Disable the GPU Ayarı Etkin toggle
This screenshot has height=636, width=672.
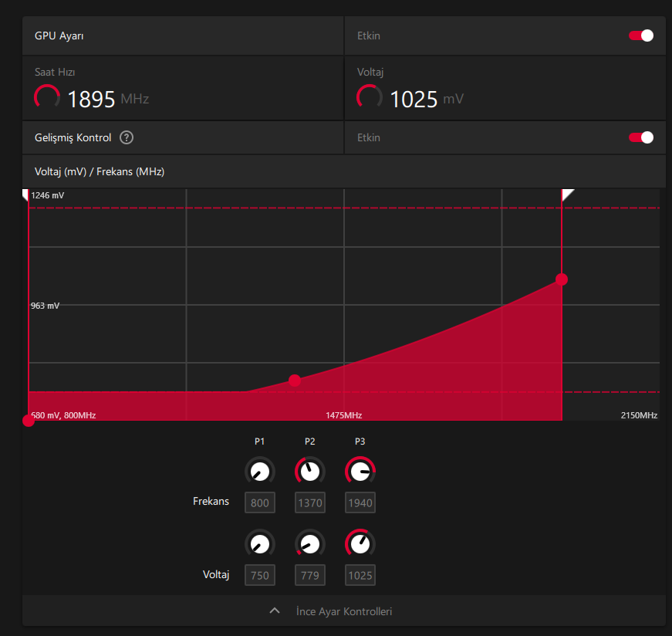(641, 36)
